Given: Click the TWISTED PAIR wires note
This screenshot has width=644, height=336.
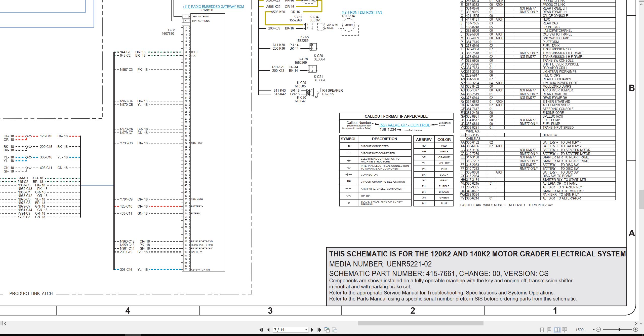Looking at the screenshot, I should point(506,205).
